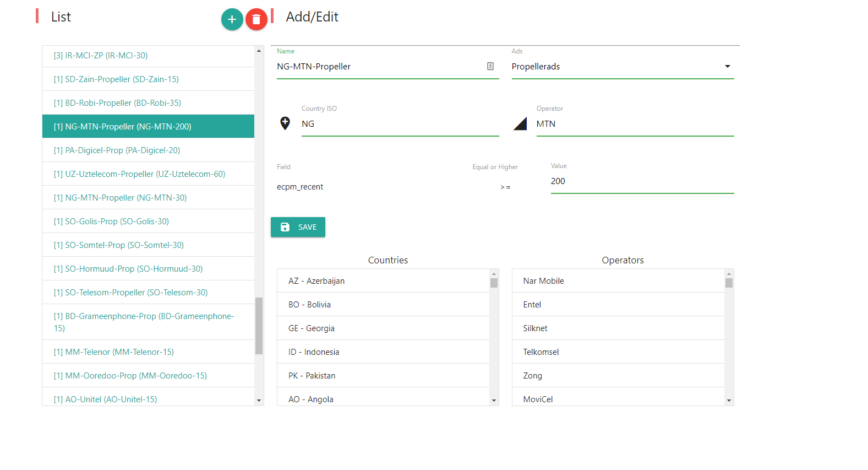Click the >= comparison operator
The width and height of the screenshot is (868, 470).
point(505,187)
